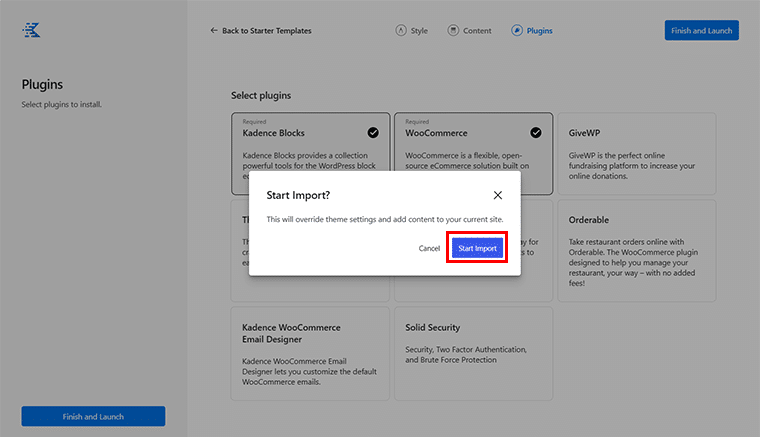The image size is (760, 437).
Task: Click the Solid Security description text
Action: point(466,355)
